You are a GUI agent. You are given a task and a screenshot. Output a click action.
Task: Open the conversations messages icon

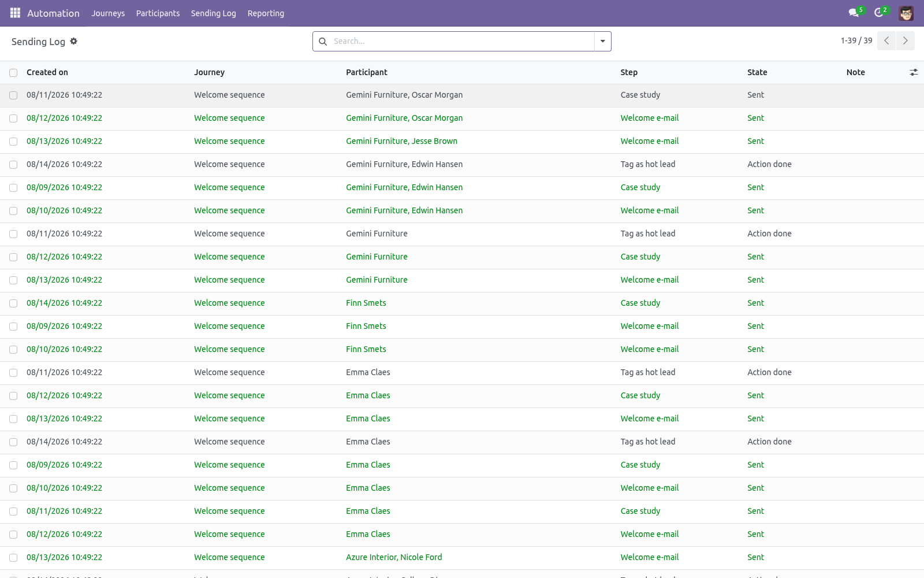[x=854, y=13]
